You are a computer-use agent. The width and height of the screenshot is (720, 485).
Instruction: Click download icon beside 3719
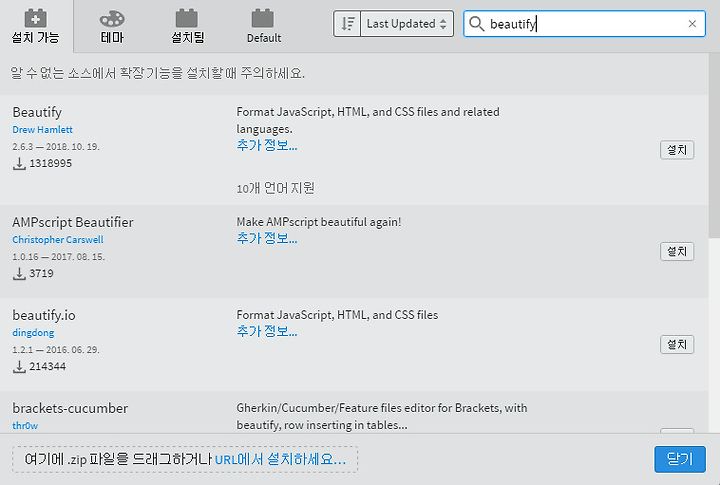19,274
